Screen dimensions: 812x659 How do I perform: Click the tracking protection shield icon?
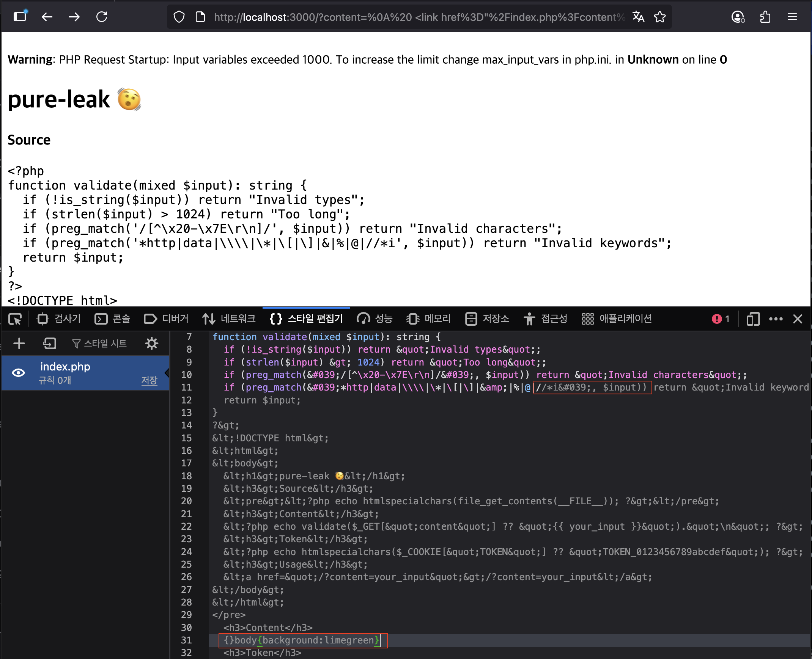(x=179, y=17)
